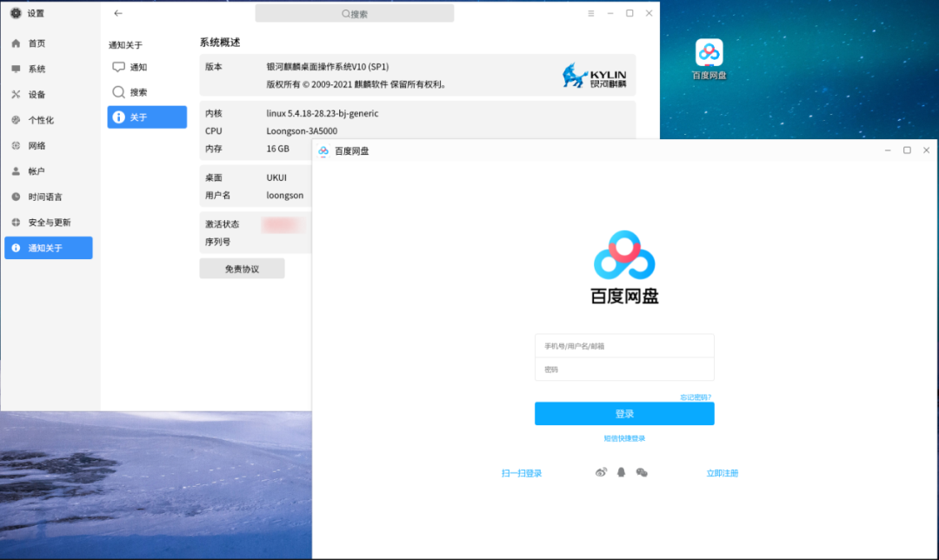
Task: Open 百度网盘 from the desktop icon
Action: click(x=709, y=52)
